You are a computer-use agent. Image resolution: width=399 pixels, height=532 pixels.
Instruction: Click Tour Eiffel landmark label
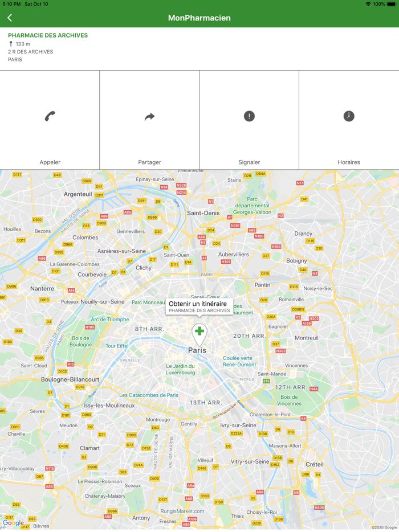click(117, 346)
